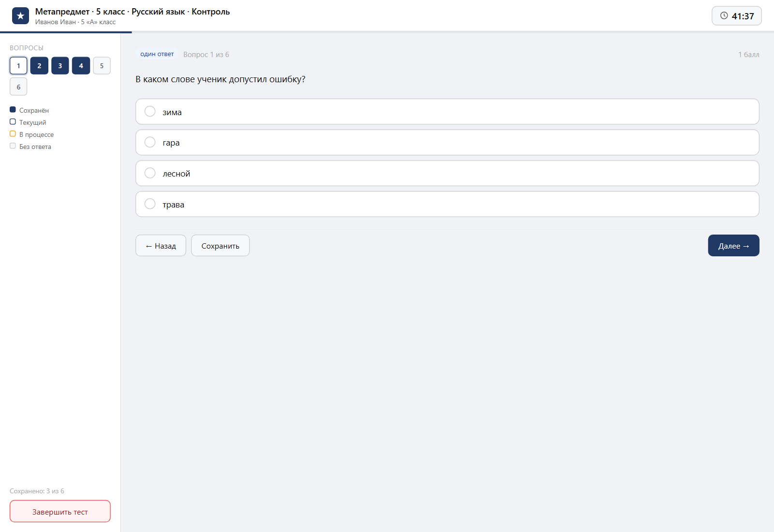The image size is (774, 532).
Task: Go to question 5 in the navigator
Action: 102,66
